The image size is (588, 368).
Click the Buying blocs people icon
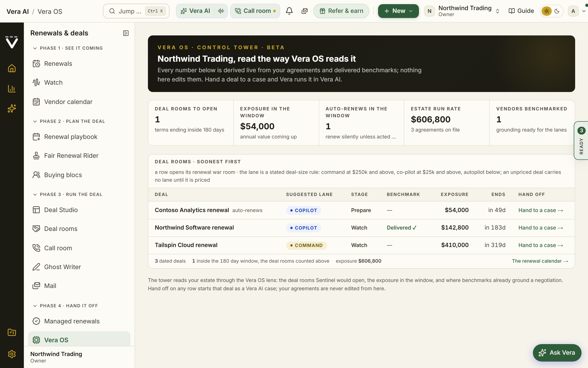pyautogui.click(x=36, y=175)
